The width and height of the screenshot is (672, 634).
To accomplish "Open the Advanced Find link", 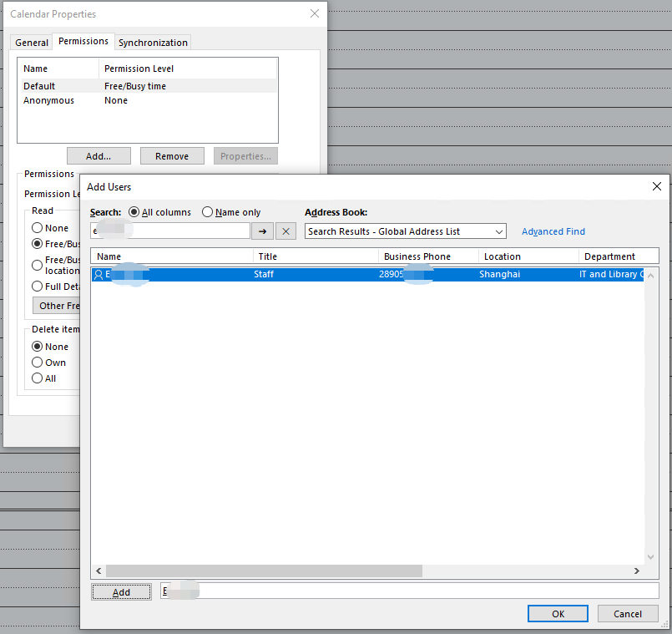I will (x=553, y=231).
